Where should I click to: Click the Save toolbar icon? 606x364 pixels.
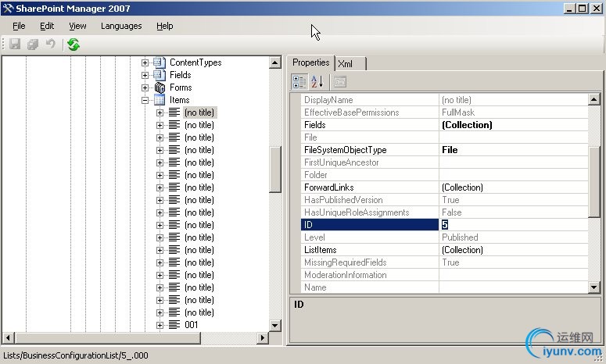tap(15, 44)
